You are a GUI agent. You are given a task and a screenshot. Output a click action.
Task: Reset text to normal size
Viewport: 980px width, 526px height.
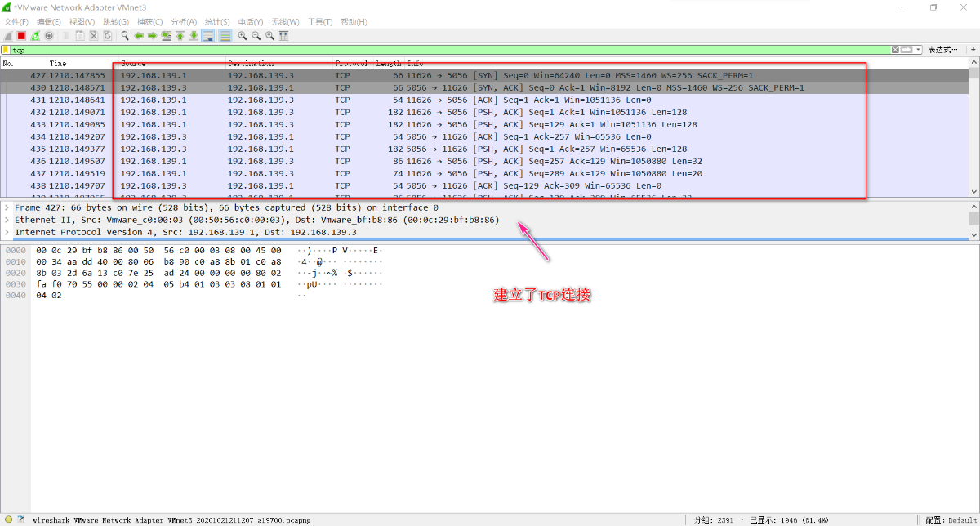(270, 36)
